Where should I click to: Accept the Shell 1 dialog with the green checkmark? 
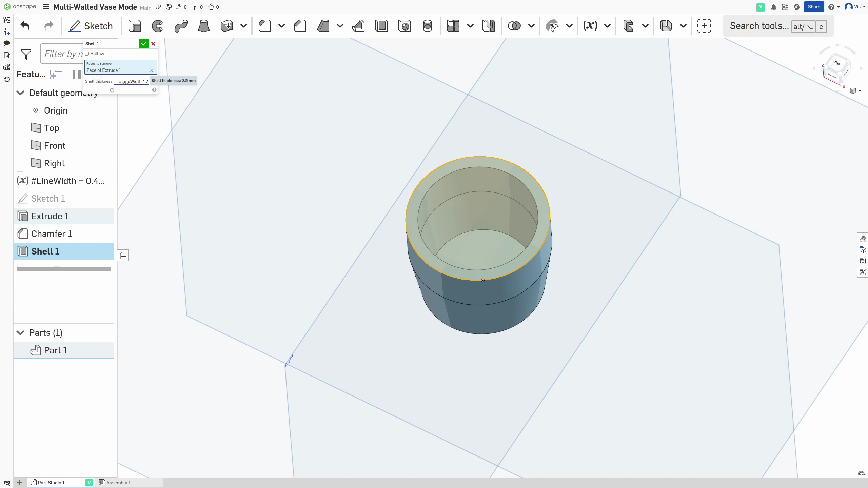click(x=143, y=44)
